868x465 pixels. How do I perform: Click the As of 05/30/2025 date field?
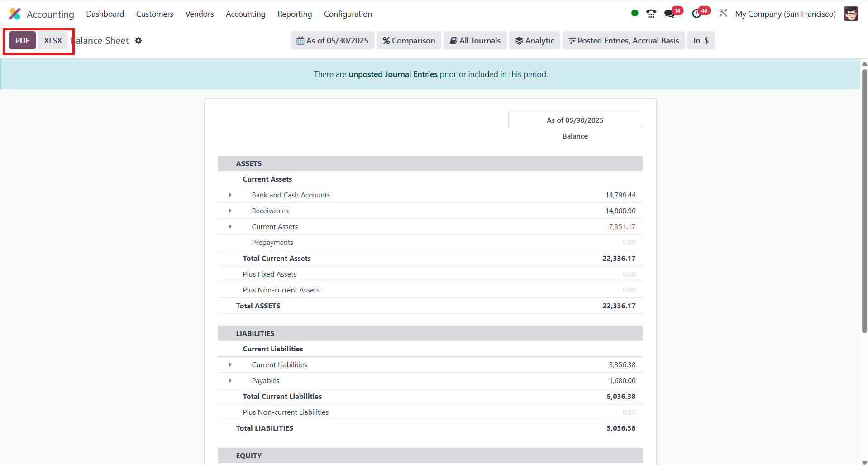pos(332,40)
